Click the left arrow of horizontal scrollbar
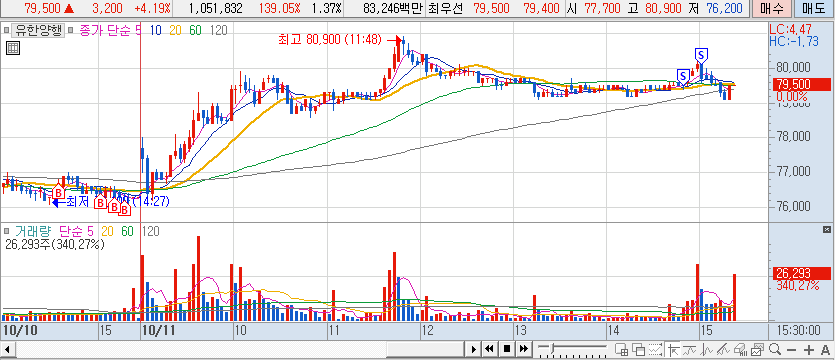 (7, 350)
